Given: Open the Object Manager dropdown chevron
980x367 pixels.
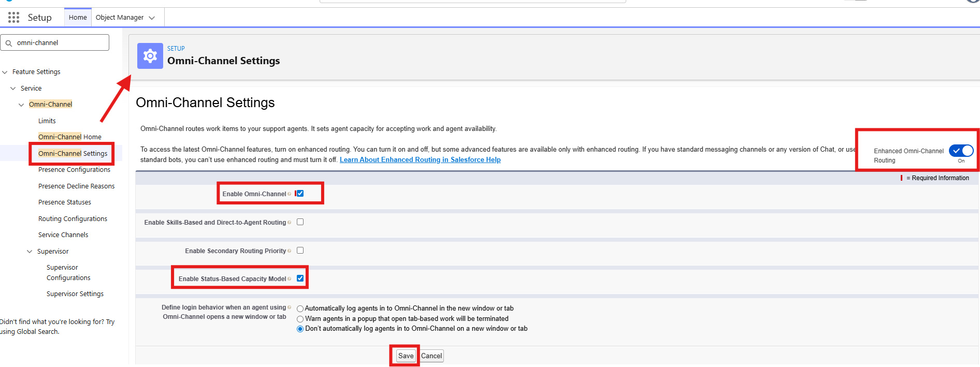Looking at the screenshot, I should [x=152, y=18].
